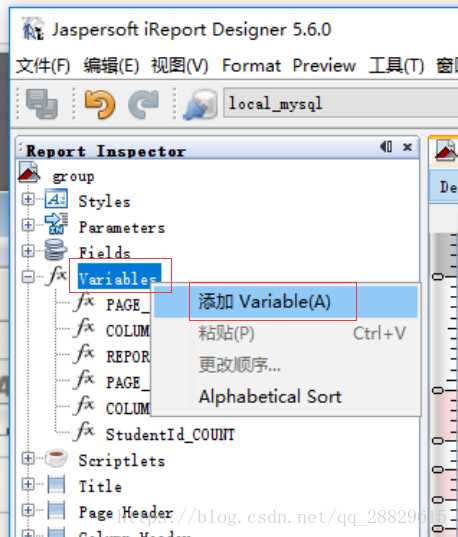Open the 工具(T) menu

[x=396, y=65]
